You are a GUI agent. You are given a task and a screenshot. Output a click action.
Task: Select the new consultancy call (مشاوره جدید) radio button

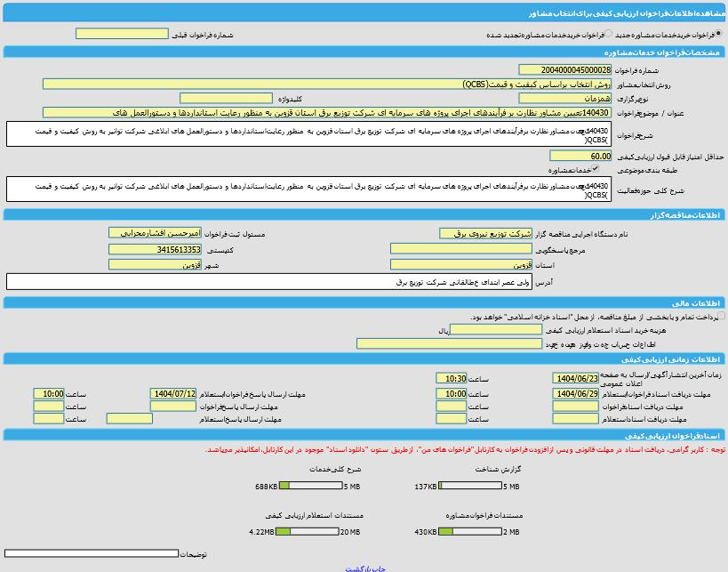click(x=718, y=34)
